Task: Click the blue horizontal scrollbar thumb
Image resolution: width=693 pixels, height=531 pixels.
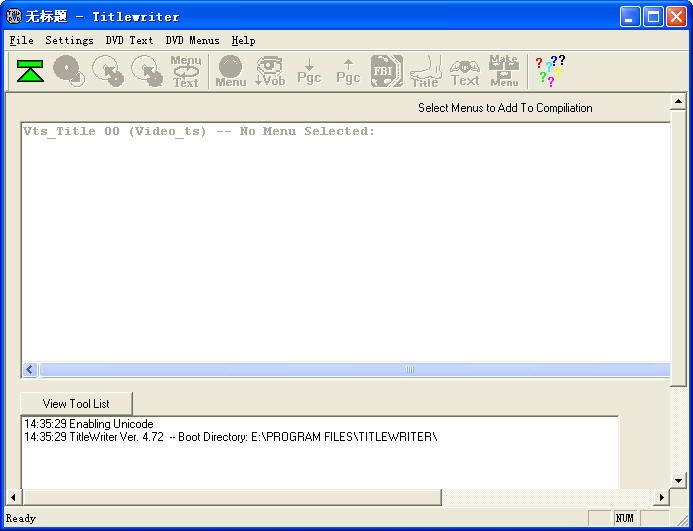Action: (x=354, y=369)
